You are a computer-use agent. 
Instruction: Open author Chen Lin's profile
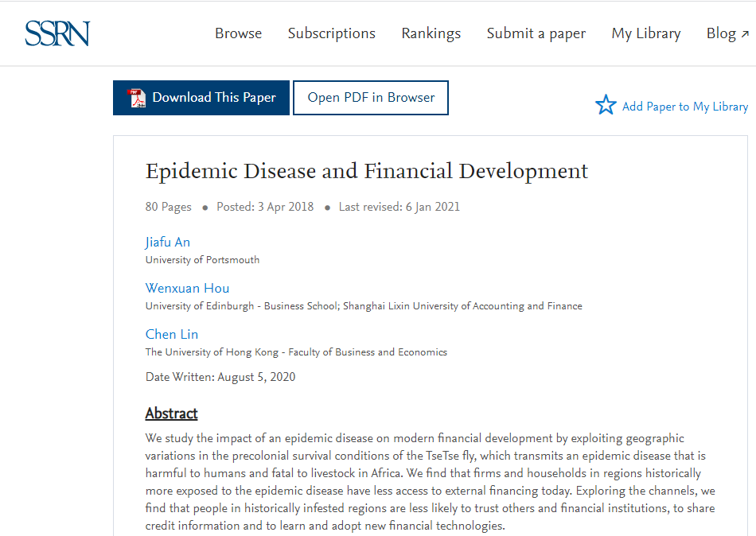pyautogui.click(x=172, y=335)
